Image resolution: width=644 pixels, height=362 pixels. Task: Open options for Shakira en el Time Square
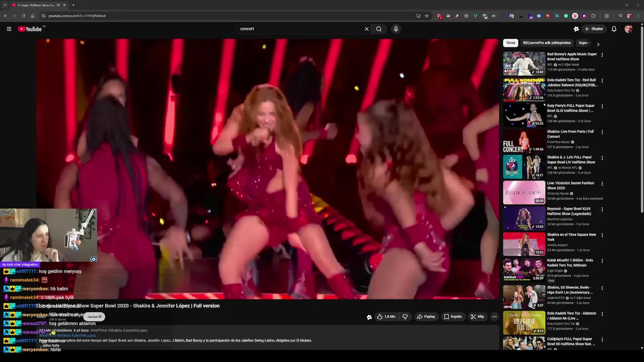click(x=602, y=235)
